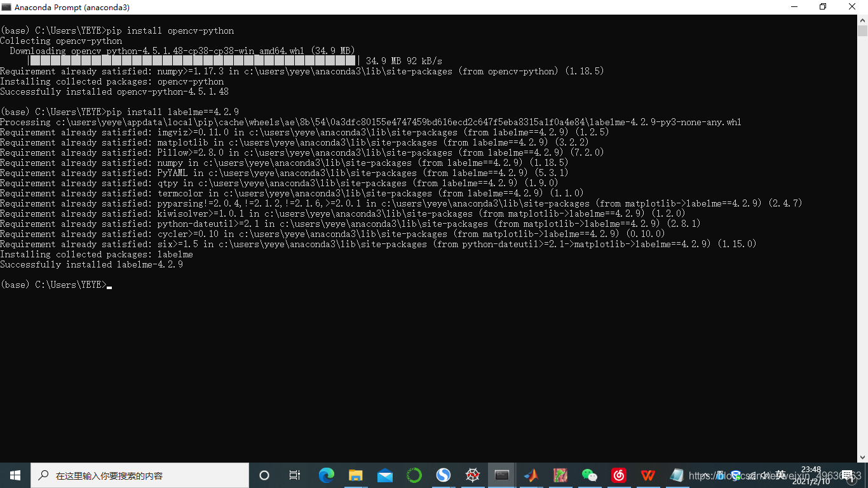This screenshot has width=868, height=488.
Task: Open the colorful picture app taskbar icon
Action: pyautogui.click(x=560, y=475)
